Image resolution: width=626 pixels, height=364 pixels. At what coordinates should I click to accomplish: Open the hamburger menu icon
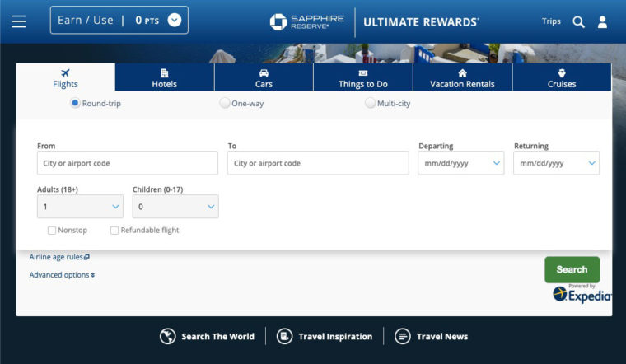pos(19,21)
